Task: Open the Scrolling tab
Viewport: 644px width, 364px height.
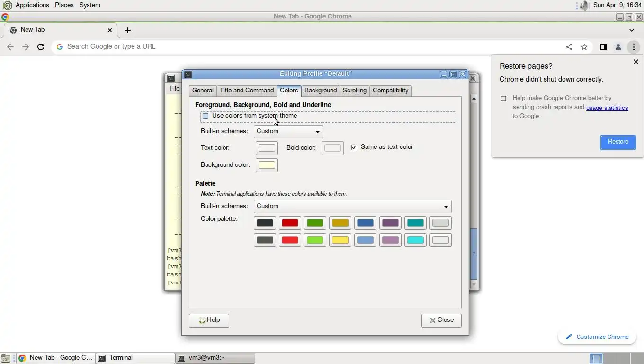Action: coord(355,91)
